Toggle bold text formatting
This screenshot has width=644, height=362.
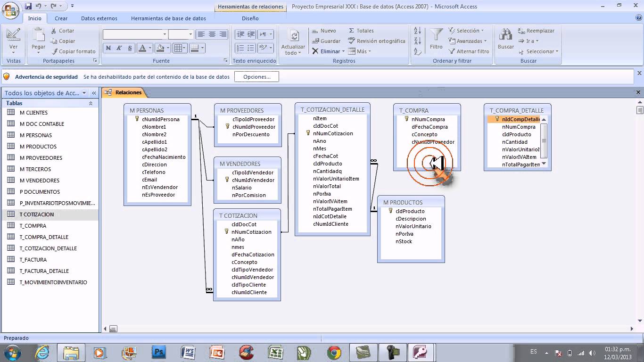click(108, 48)
